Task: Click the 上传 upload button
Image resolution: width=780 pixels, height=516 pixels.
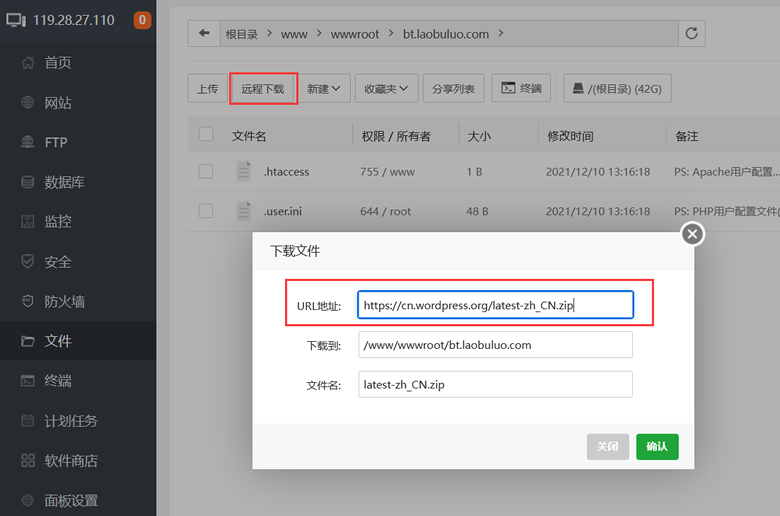Action: click(x=207, y=89)
